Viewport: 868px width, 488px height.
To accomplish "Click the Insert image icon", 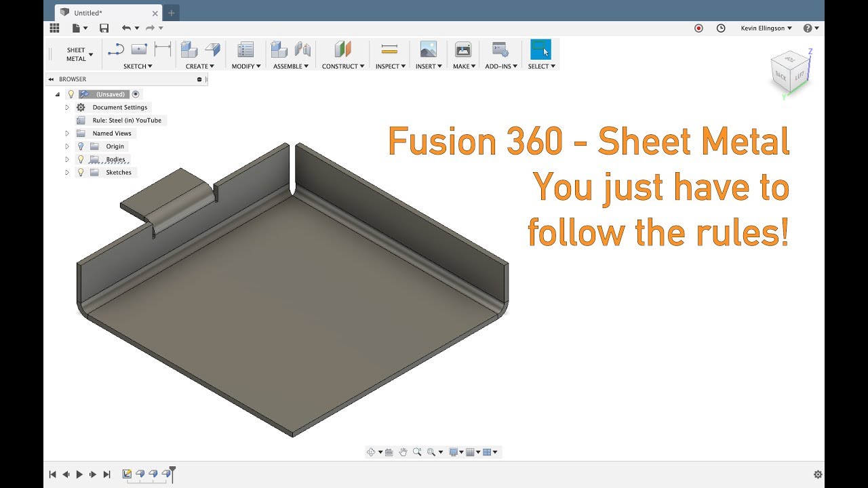I will point(428,49).
